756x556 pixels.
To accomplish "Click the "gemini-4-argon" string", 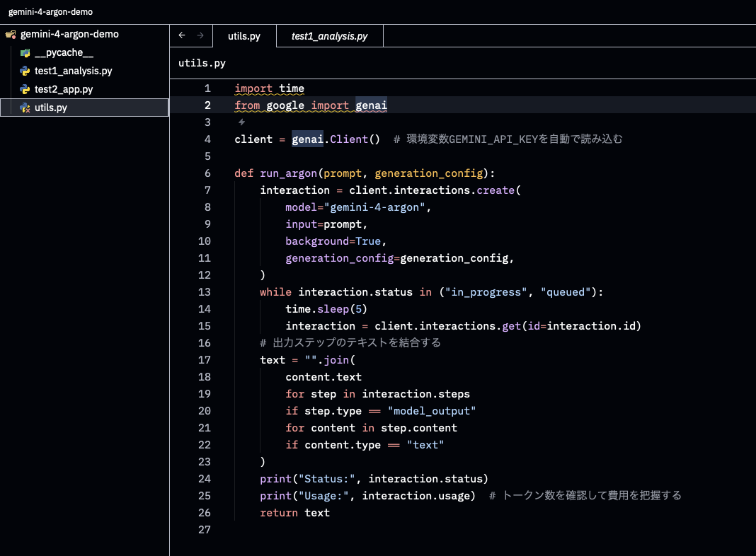I will [374, 207].
